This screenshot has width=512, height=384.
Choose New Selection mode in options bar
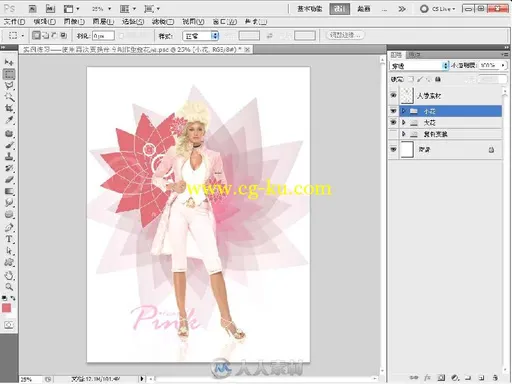click(x=36, y=35)
